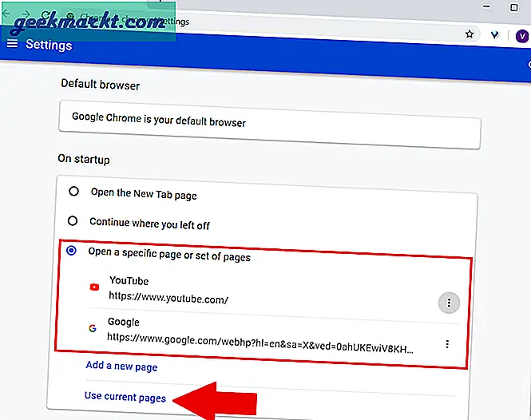Click Add a new page link
Image resolution: width=531 pixels, height=420 pixels.
coord(121,367)
